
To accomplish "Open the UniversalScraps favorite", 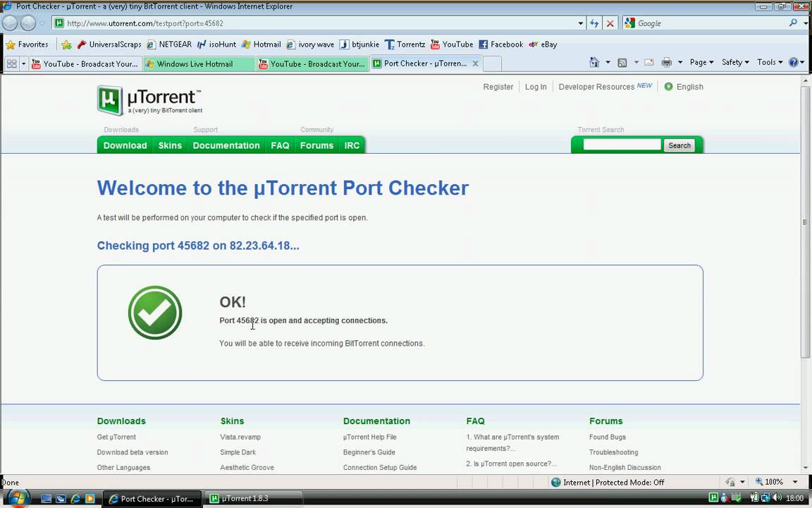I will [109, 44].
